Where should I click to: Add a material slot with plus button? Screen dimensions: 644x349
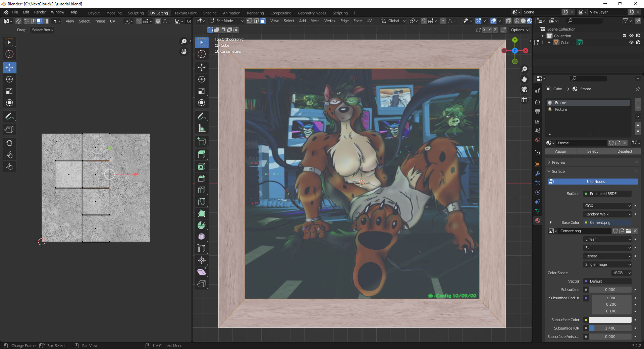pyautogui.click(x=638, y=101)
